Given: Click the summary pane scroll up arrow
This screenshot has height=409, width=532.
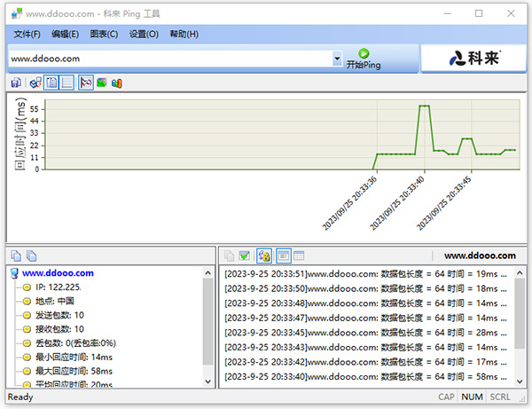Looking at the screenshot, I should (x=208, y=272).
